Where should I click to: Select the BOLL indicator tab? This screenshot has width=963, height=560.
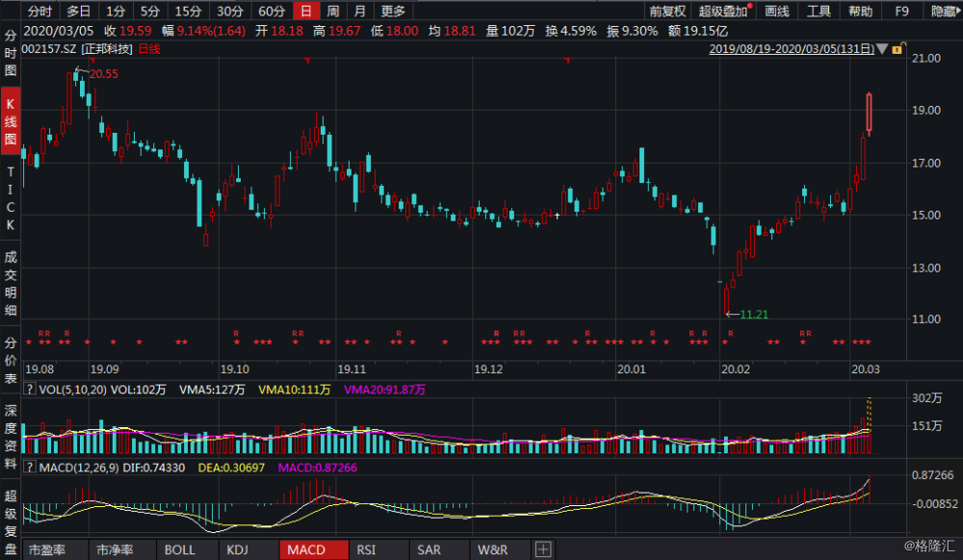(180, 548)
